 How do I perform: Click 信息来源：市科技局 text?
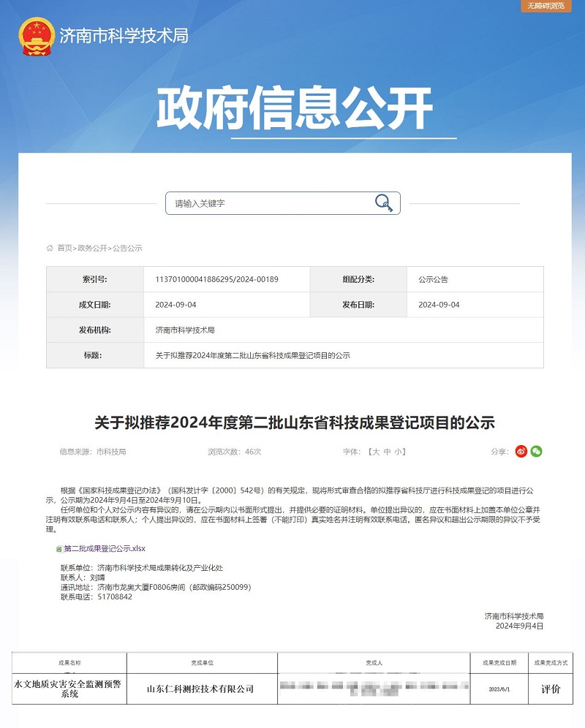(x=92, y=452)
